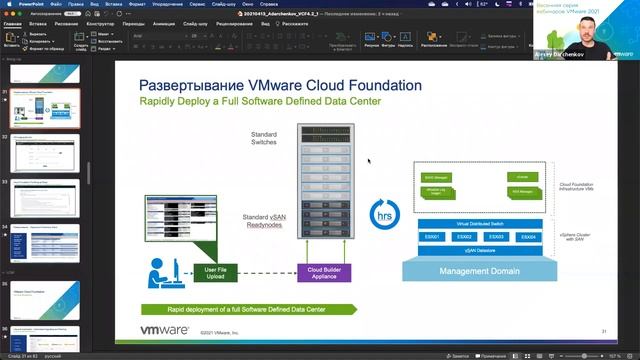640x360 pixels.
Task: Click the Save icon in title bar
Action: click(97, 13)
